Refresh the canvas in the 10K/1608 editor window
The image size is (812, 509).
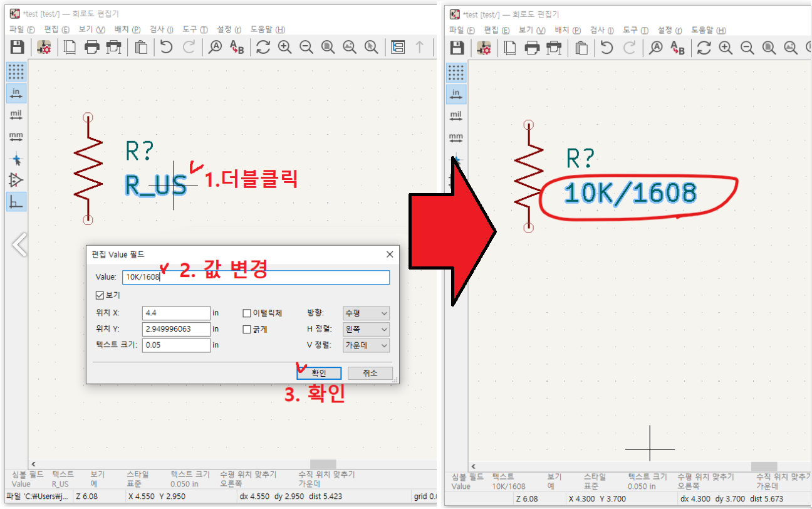704,47
